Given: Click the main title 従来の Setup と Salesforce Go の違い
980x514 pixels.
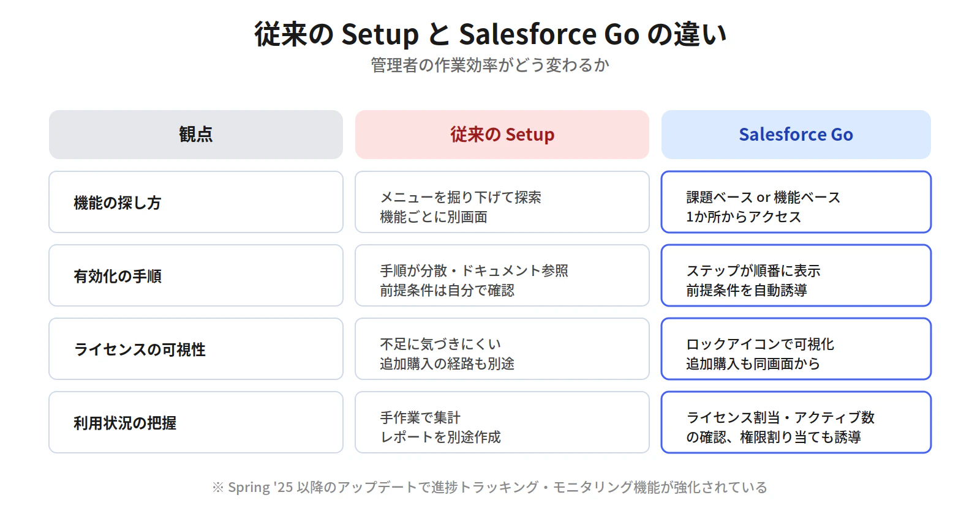Looking at the screenshot, I should click(x=490, y=34).
